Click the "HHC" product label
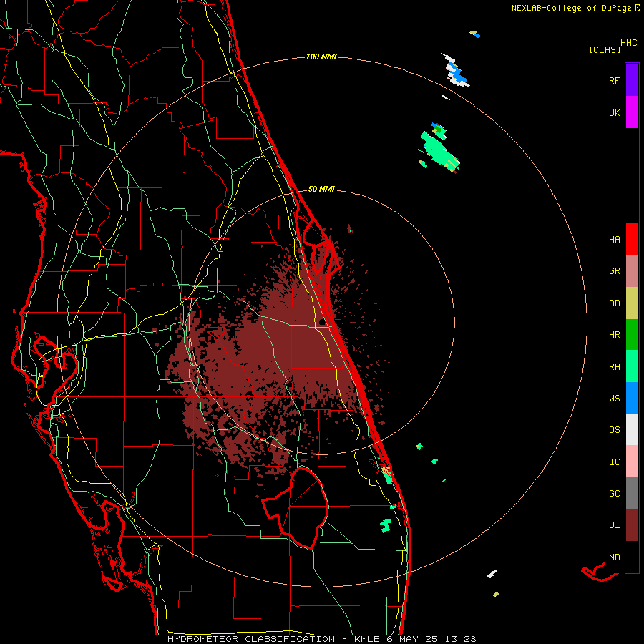This screenshot has height=644, width=644. click(628, 43)
